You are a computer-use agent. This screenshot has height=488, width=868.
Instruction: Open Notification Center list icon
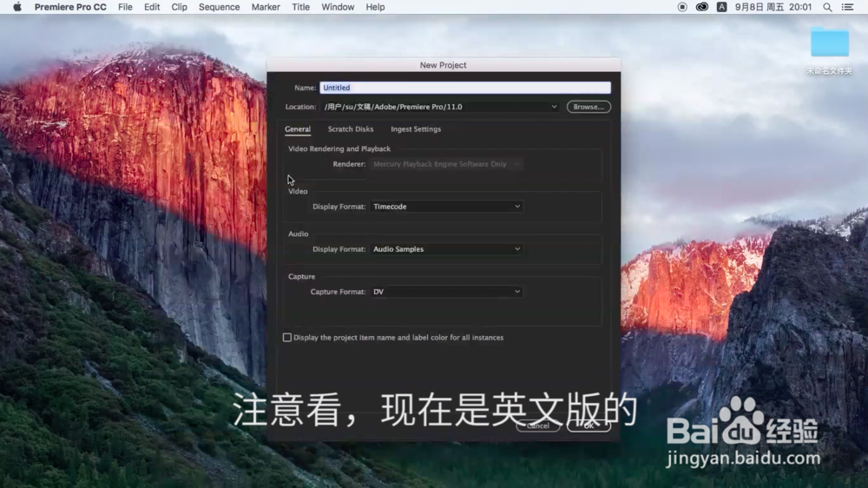click(847, 7)
